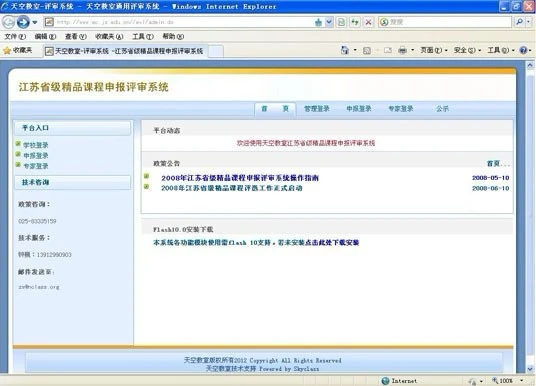Click the page vertical scrollbar down arrow
The image size is (536, 386).
pyautogui.click(x=530, y=369)
